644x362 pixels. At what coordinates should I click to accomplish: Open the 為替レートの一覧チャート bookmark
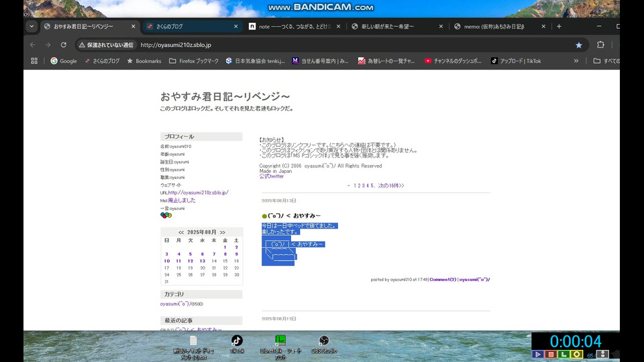[x=386, y=61]
